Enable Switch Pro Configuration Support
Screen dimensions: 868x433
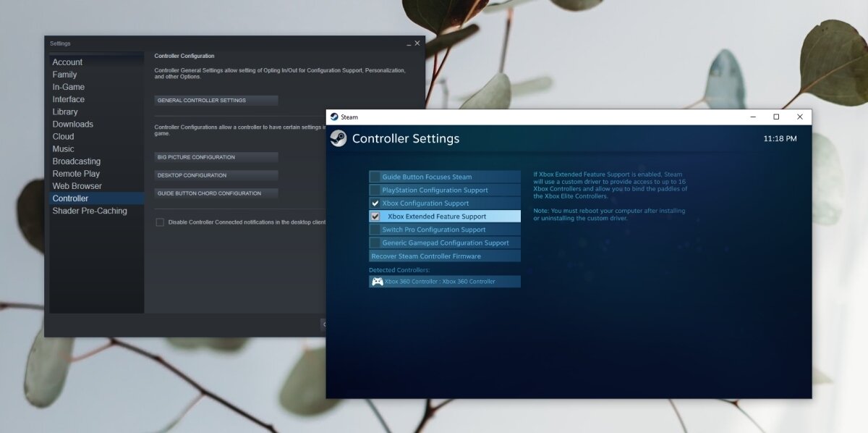[x=375, y=230]
